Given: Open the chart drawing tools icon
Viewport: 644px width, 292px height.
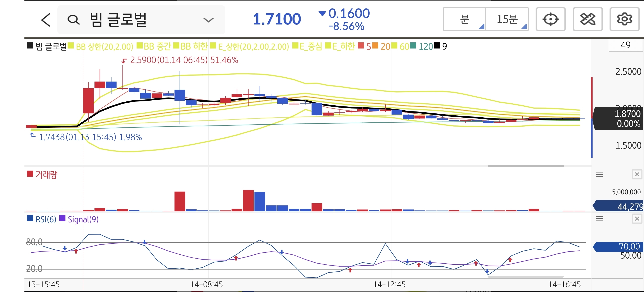Looking at the screenshot, I should pos(587,19).
